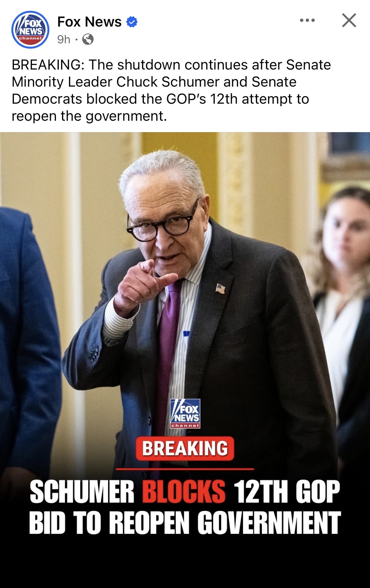The height and width of the screenshot is (588, 370).
Task: Tap the blue pen in the shirt pocket
Action: (x=186, y=334)
